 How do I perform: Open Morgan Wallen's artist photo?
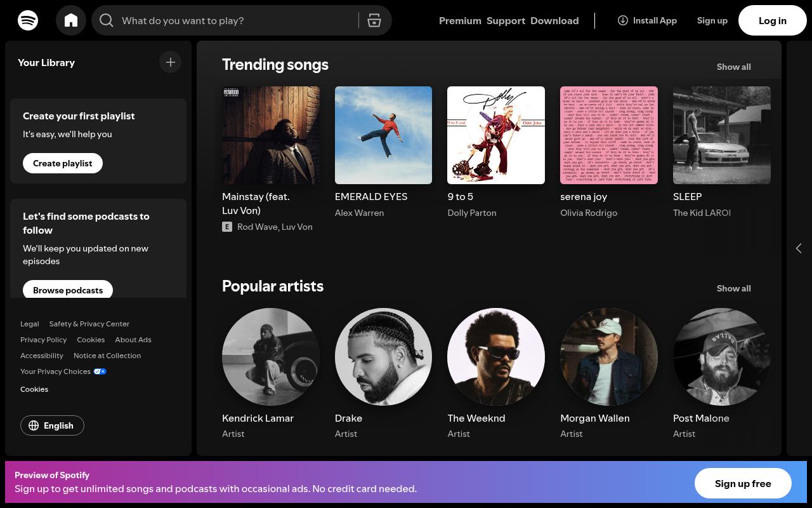pos(609,357)
